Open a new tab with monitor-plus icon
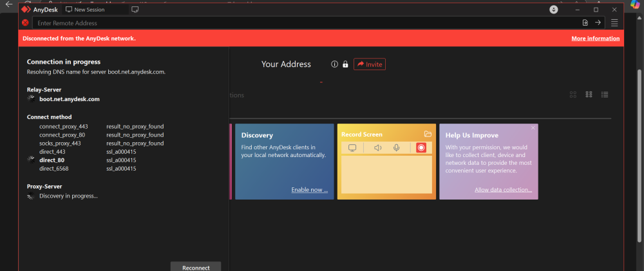The image size is (644, 271). click(x=135, y=10)
